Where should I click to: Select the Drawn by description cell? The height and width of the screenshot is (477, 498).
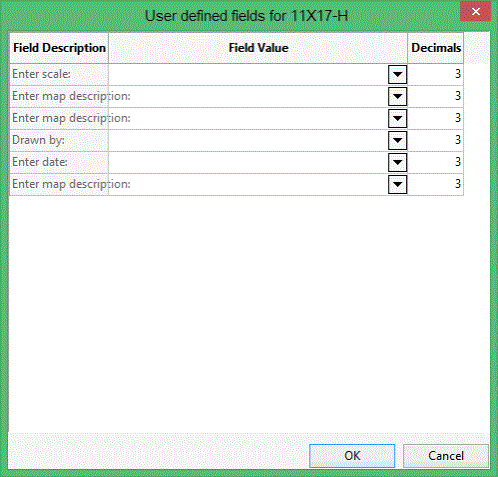59,140
